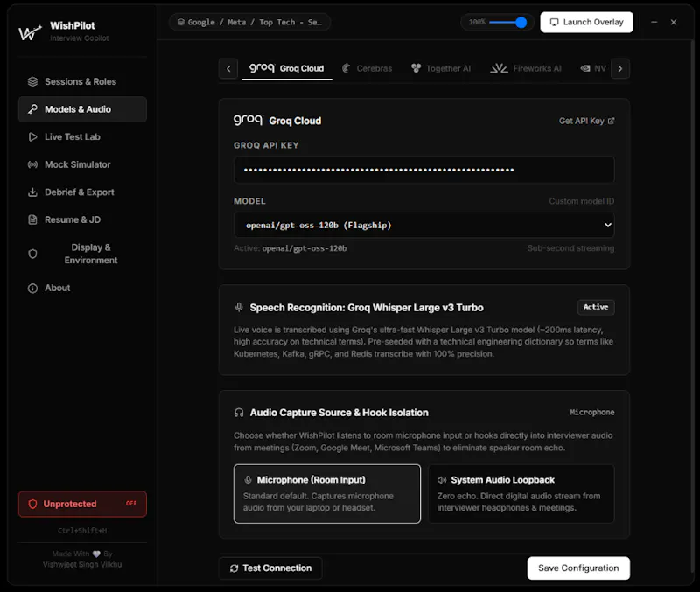Click the Ctrl+Shift+H shortcut text
The width and height of the screenshot is (700, 592).
click(x=82, y=531)
